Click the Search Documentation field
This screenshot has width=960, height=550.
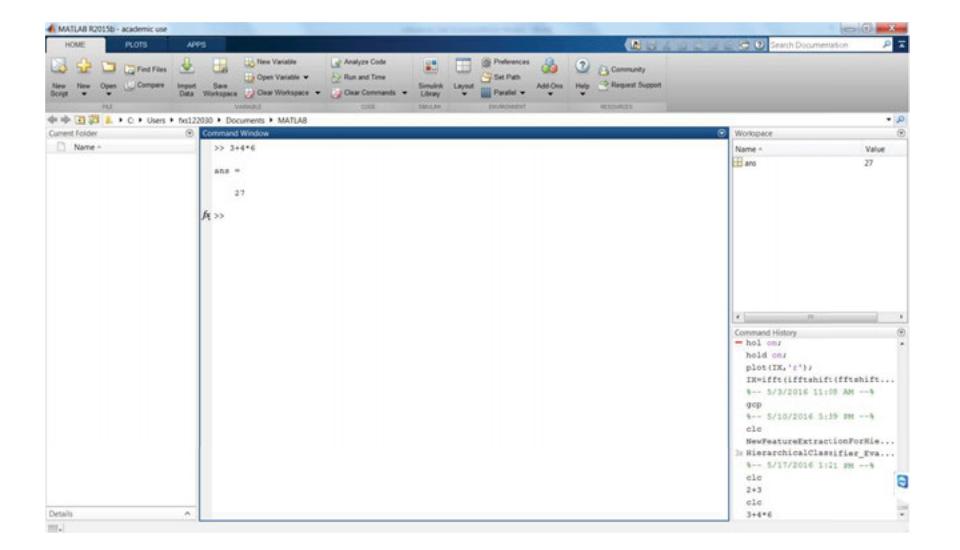[825, 45]
